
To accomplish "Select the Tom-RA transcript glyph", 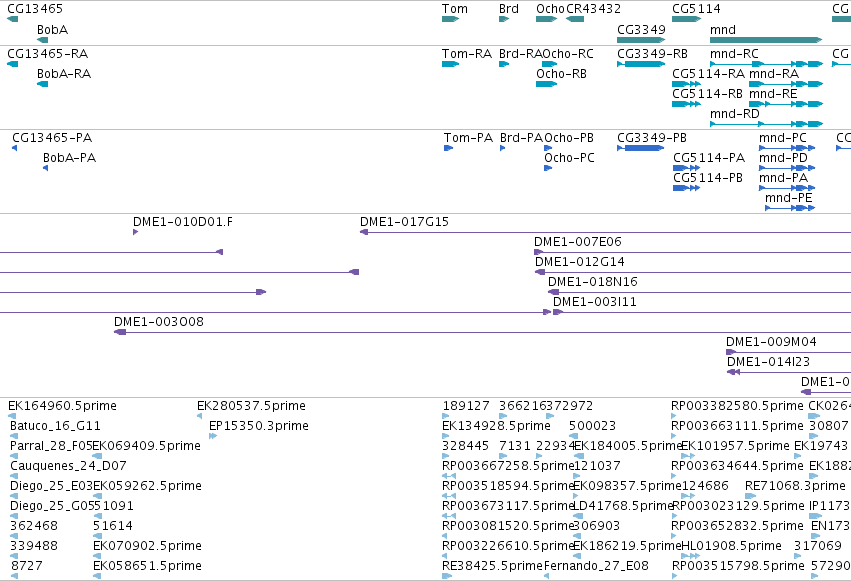I will tap(450, 64).
